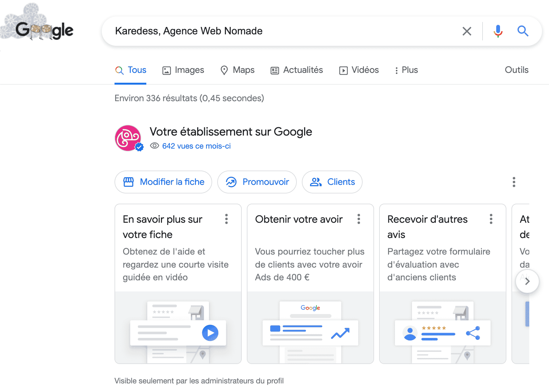This screenshot has height=392, width=549.
Task: Show next cards with the right arrow
Action: click(x=527, y=281)
